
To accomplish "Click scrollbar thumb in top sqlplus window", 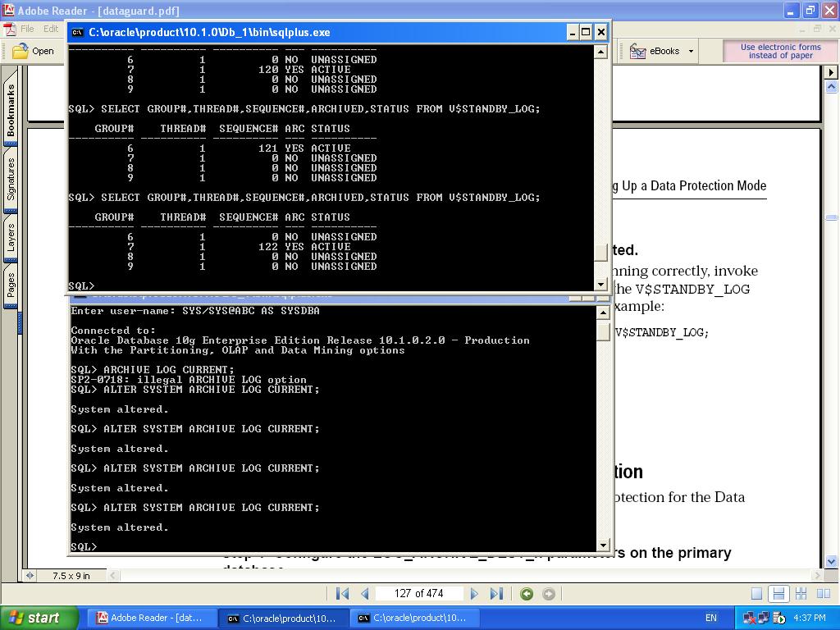I will pyautogui.click(x=600, y=252).
